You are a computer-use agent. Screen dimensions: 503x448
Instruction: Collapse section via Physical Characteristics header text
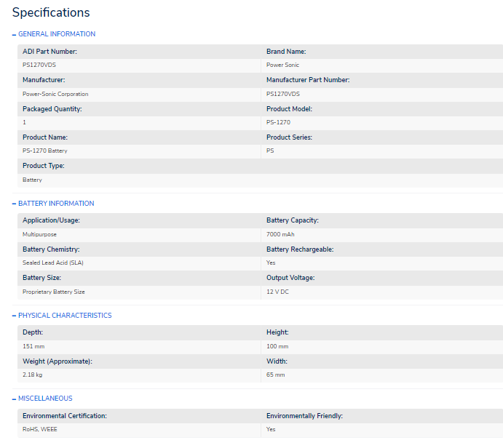(x=65, y=316)
